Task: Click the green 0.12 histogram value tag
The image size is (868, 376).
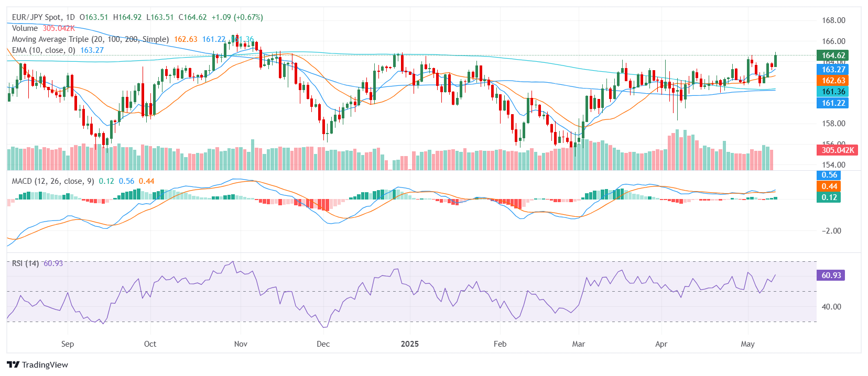Action: point(829,197)
